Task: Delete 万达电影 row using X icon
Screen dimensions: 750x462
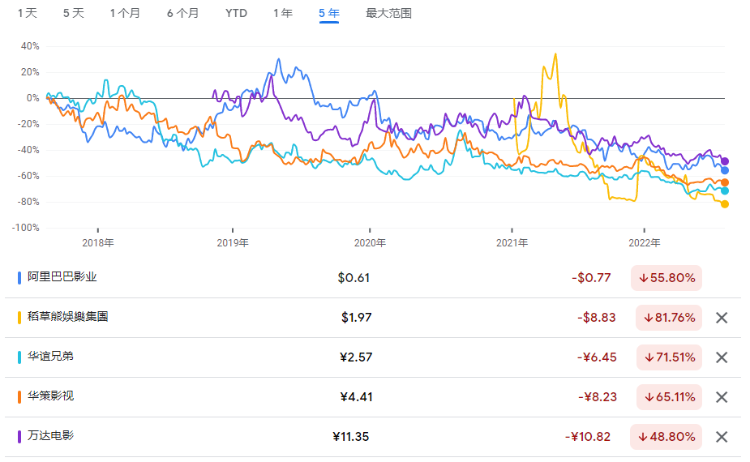Action: [721, 437]
